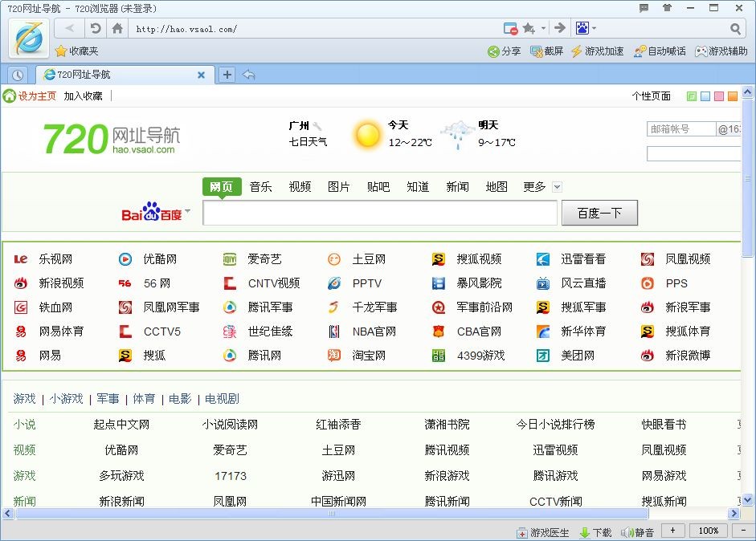Select the 音乐 search tab

click(261, 187)
